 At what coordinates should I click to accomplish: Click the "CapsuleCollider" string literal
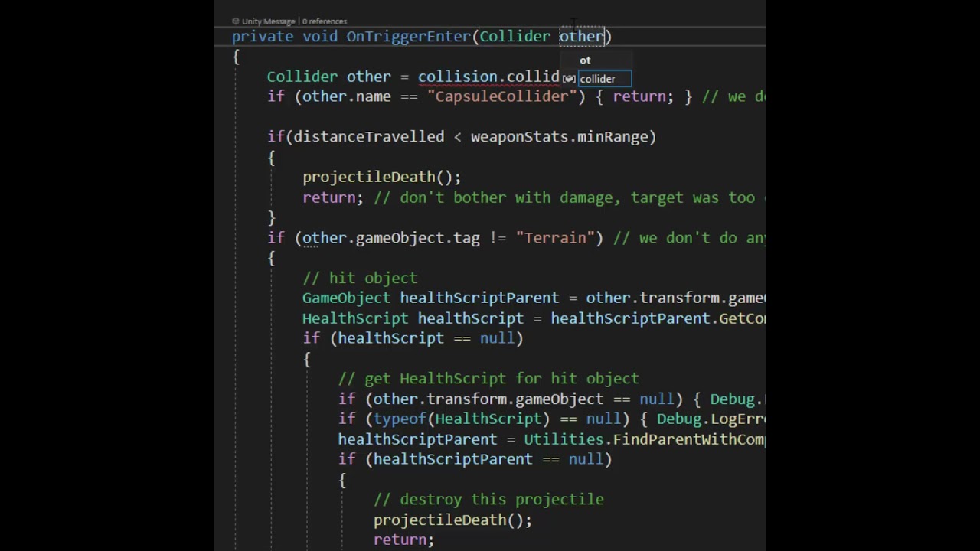coord(502,96)
